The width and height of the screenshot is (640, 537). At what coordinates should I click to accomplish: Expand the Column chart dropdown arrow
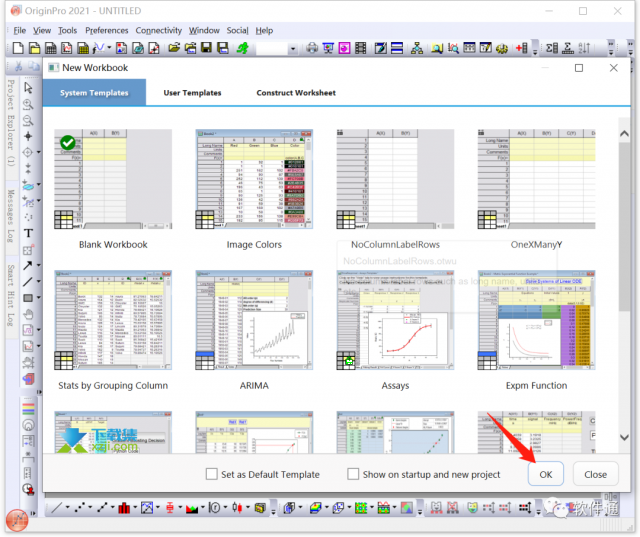pyautogui.click(x=135, y=508)
